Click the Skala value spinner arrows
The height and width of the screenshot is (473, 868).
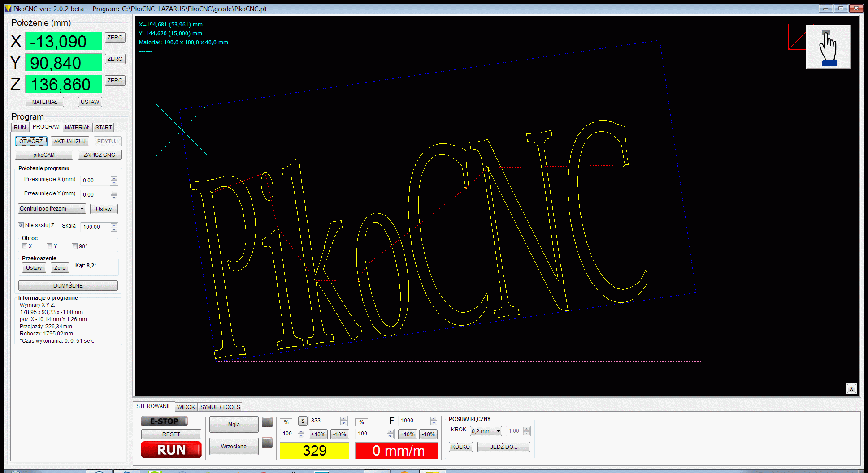pyautogui.click(x=114, y=227)
